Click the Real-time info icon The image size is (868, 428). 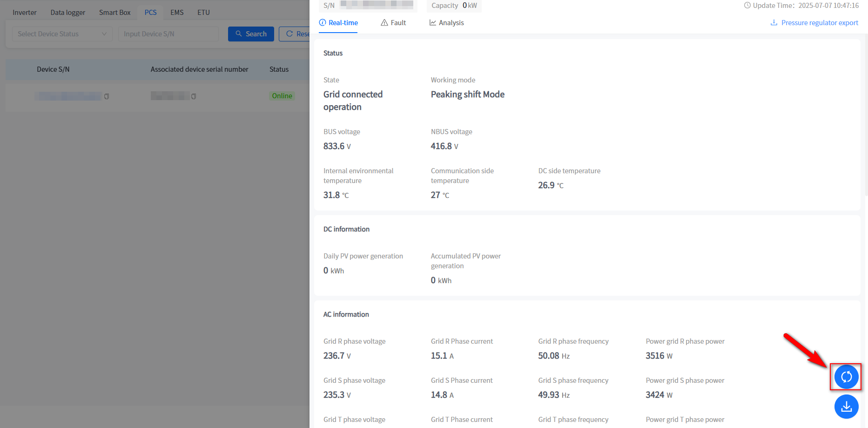[x=322, y=23]
